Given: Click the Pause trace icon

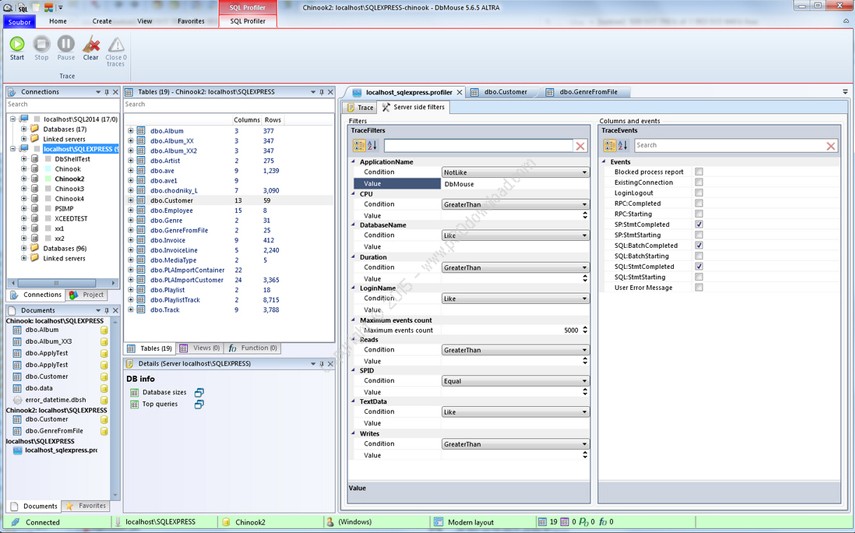Looking at the screenshot, I should tap(65, 44).
